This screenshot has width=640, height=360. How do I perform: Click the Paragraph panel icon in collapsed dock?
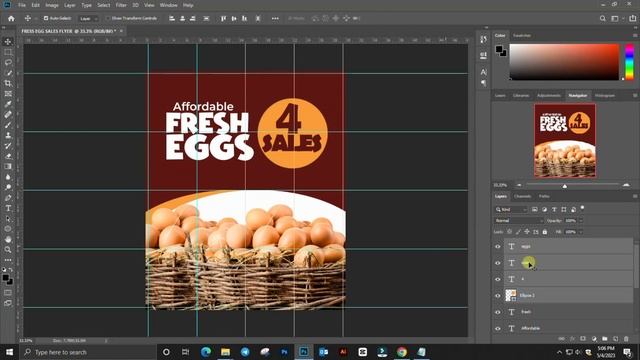[x=483, y=83]
